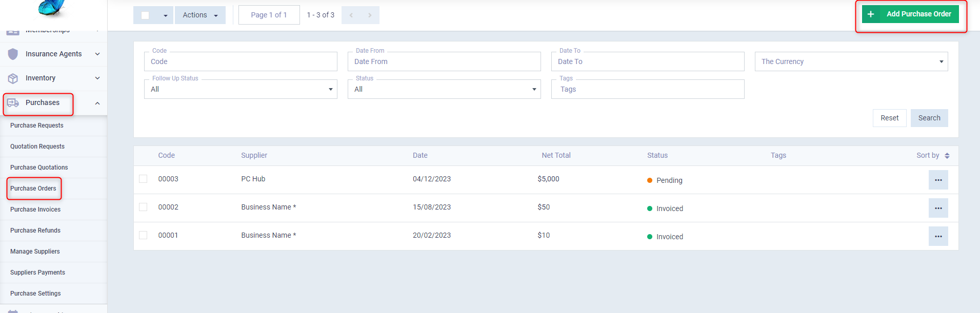The width and height of the screenshot is (980, 313).
Task: Open the three-dot menu for order 00001
Action: [x=938, y=236]
